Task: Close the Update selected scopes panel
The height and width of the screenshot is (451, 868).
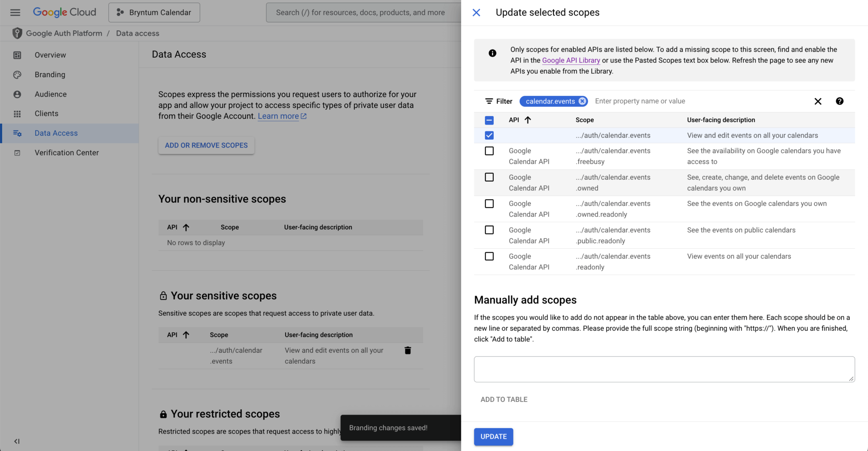Action: 476,12
